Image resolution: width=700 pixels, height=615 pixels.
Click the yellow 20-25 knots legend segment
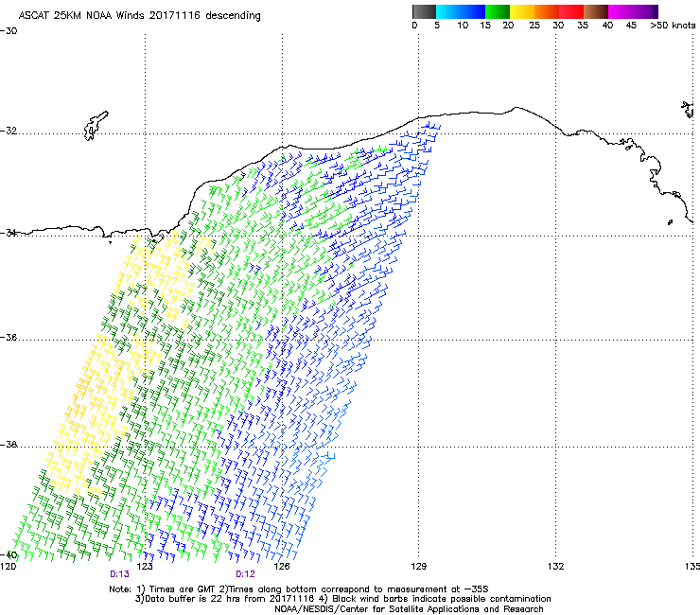(522, 11)
